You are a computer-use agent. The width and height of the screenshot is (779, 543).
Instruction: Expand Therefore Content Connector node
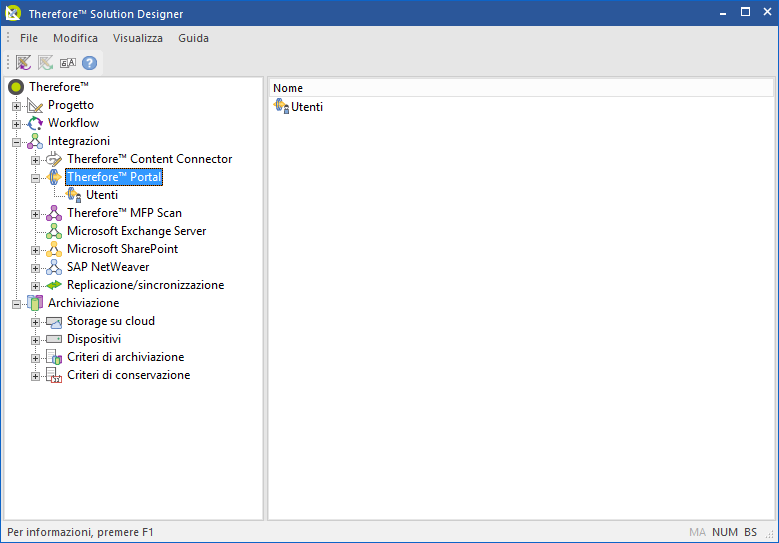click(35, 160)
